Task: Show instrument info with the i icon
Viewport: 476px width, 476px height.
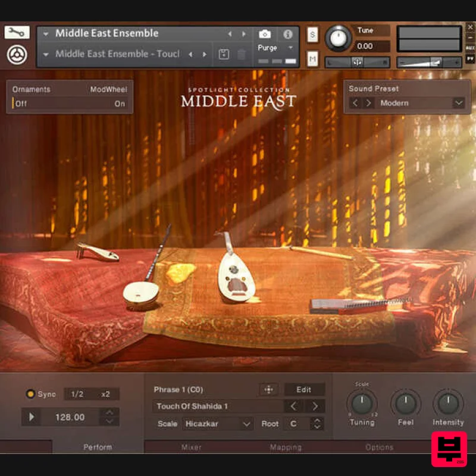Action: pyautogui.click(x=287, y=34)
